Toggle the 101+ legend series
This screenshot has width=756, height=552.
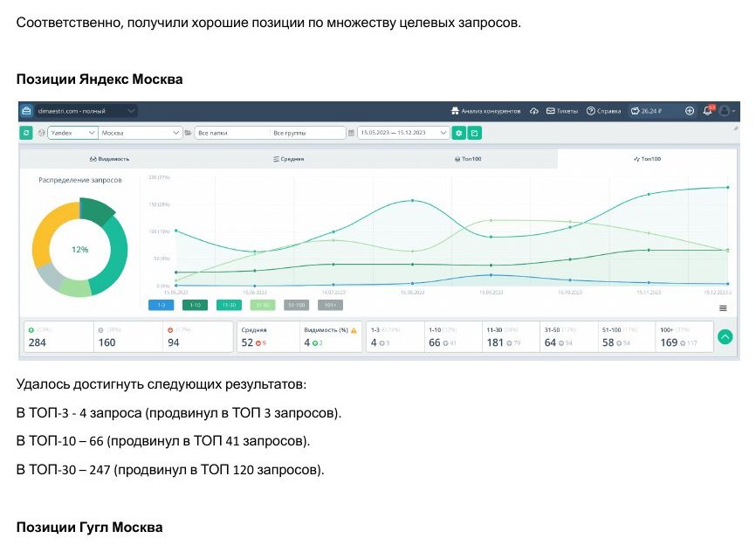coord(330,305)
